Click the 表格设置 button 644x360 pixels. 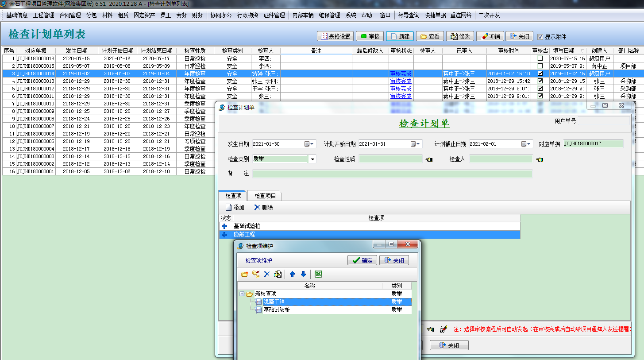[x=335, y=36]
